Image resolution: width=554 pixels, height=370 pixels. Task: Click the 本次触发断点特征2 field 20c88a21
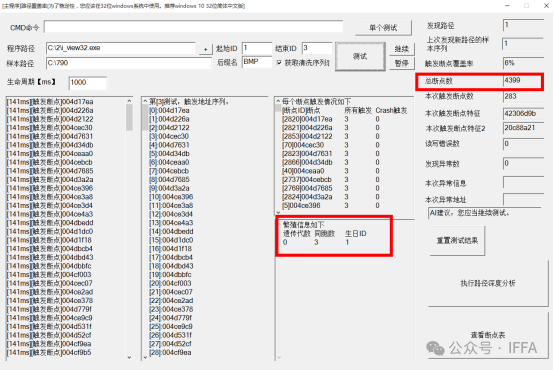point(523,128)
